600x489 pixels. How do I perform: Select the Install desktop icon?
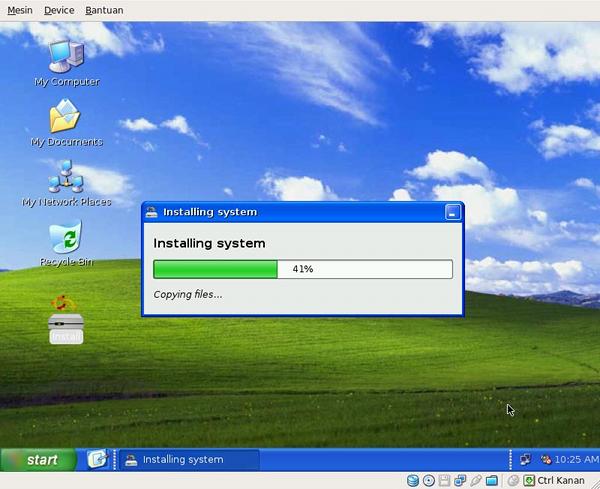(66, 319)
